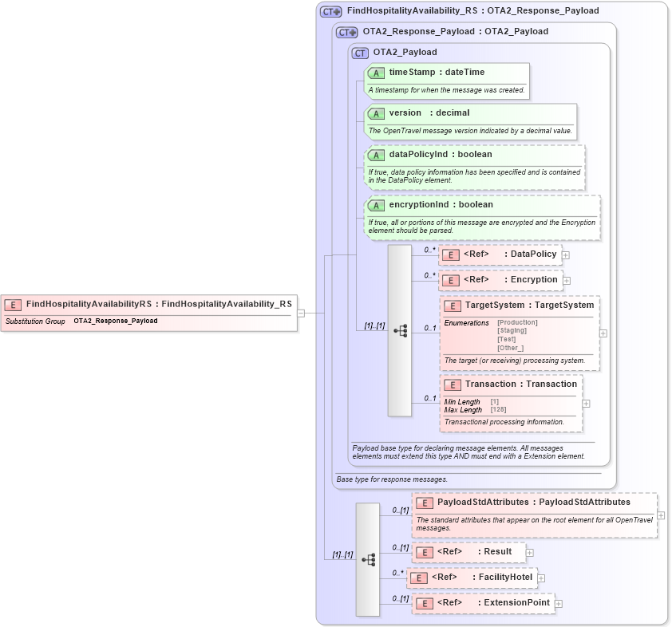
Task: Click the sequence compositor icon inside OTA2_Payload
Action: [x=402, y=330]
